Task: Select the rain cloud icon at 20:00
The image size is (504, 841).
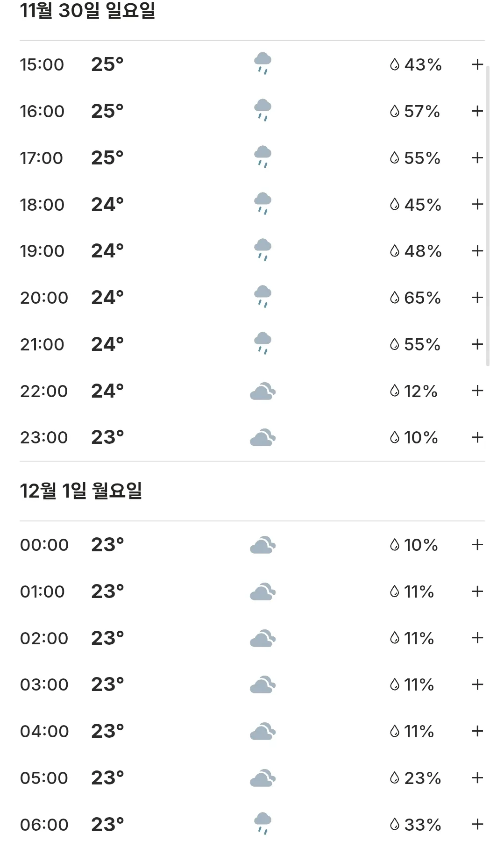Action: 263,297
